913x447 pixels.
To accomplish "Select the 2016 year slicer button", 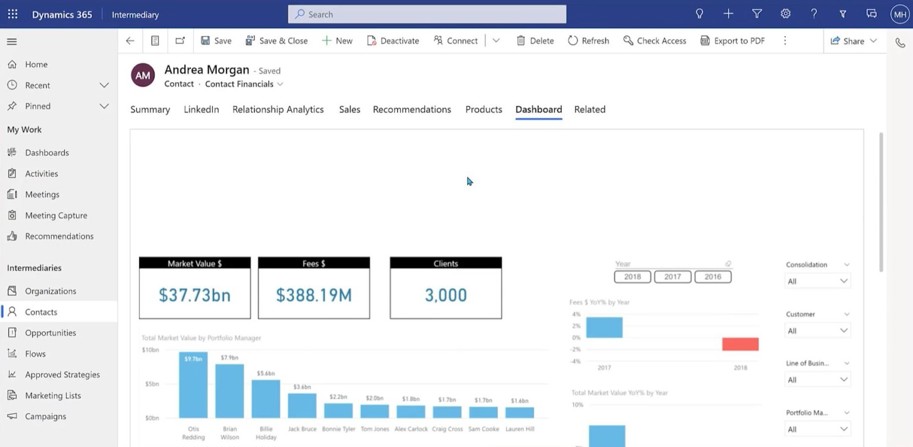I will click(x=713, y=277).
